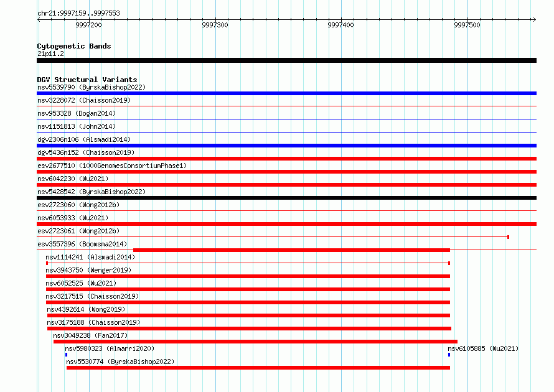
Task: Click the nsv6053933 (Wu2021) label
Action: 73,218
